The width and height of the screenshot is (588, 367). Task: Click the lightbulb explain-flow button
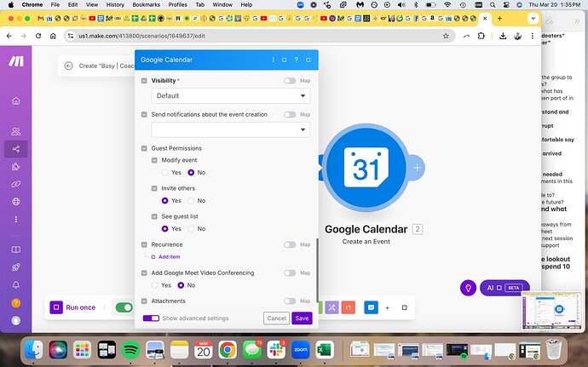point(468,288)
